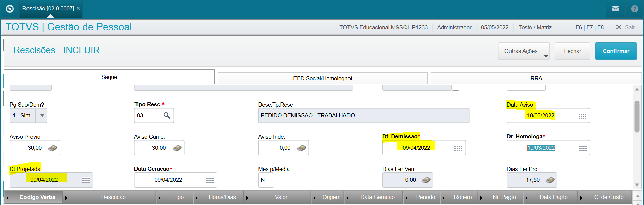Click the Confirmar button
Viewport: 644px width, 205px height.
[x=616, y=51]
